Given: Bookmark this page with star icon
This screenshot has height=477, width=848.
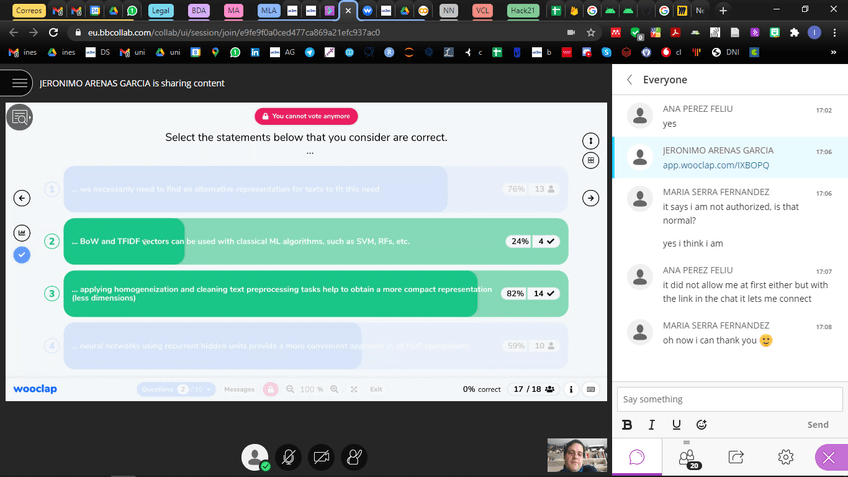Looking at the screenshot, I should tap(591, 32).
